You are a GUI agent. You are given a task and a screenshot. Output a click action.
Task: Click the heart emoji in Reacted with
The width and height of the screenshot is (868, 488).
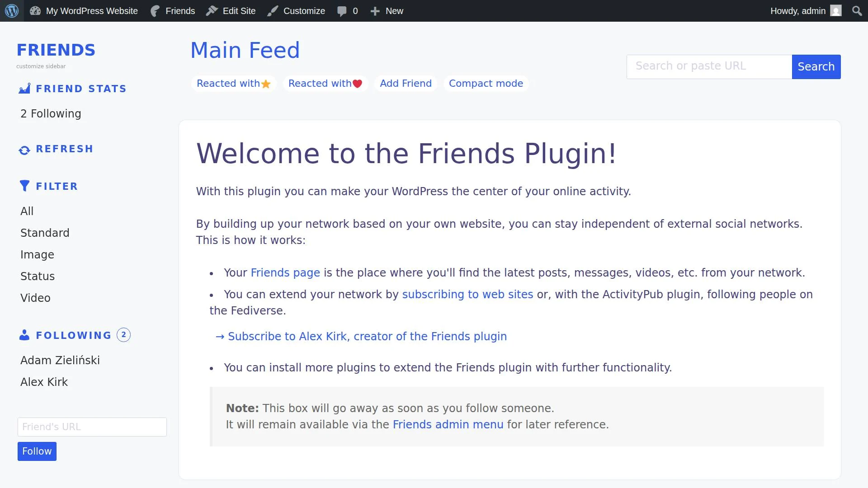[357, 84]
